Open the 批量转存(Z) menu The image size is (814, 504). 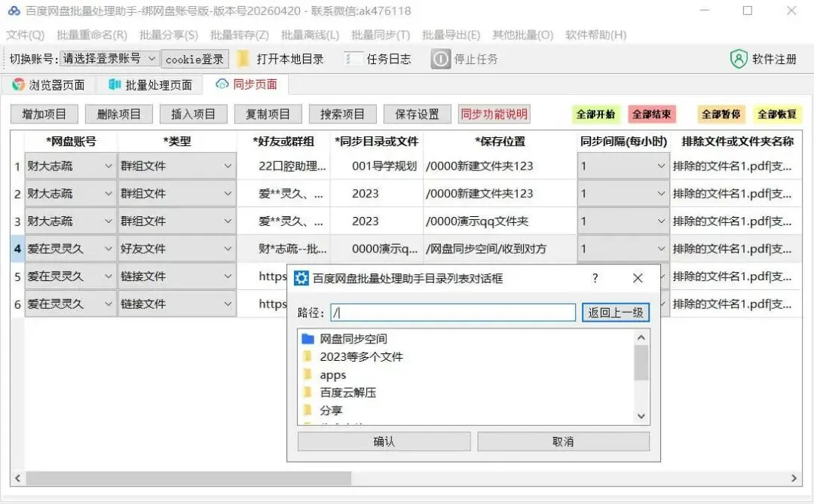[x=240, y=35]
